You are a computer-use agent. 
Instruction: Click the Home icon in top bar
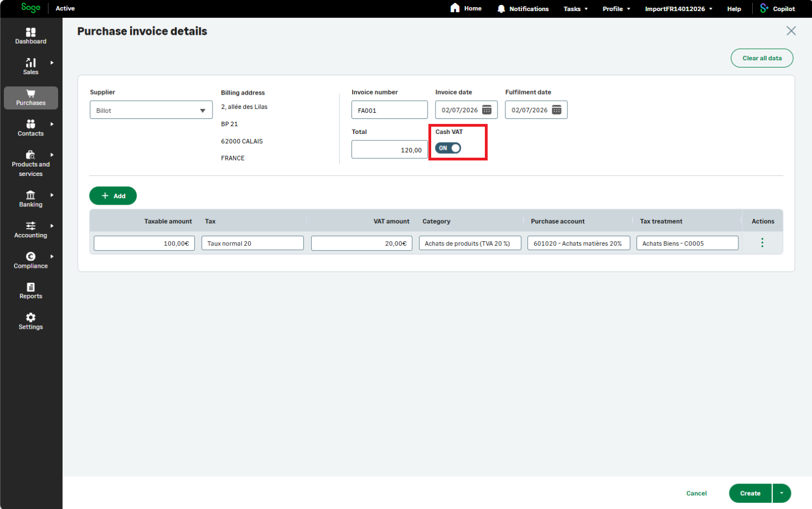coord(455,8)
